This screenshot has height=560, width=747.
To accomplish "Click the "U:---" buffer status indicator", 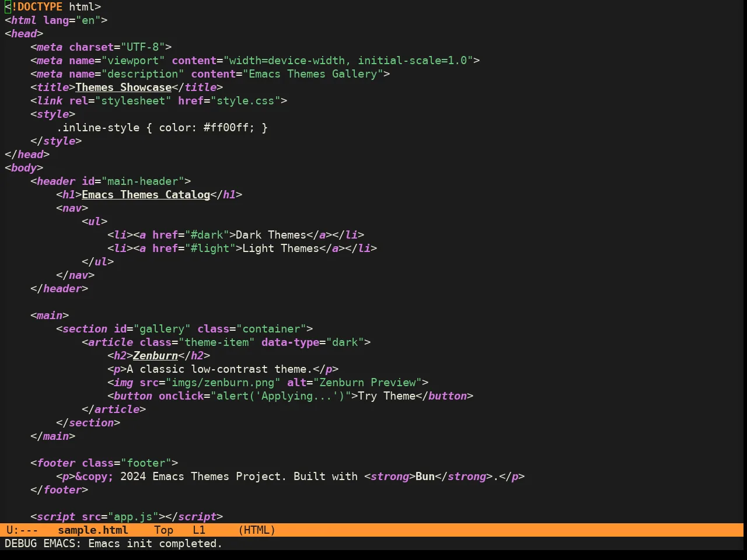I will click(x=22, y=530).
